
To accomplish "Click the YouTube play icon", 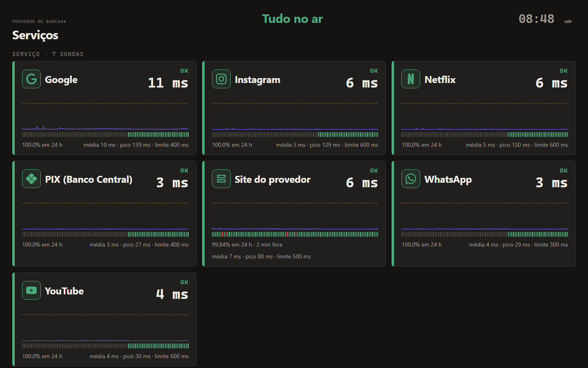I will point(31,290).
